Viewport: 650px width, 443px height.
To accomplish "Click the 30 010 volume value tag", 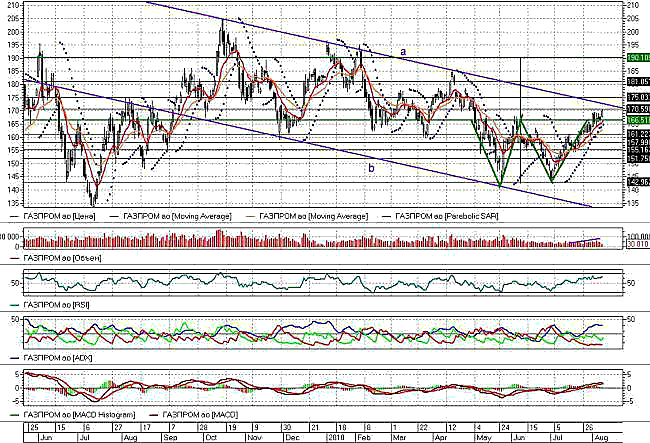I will tap(638, 244).
